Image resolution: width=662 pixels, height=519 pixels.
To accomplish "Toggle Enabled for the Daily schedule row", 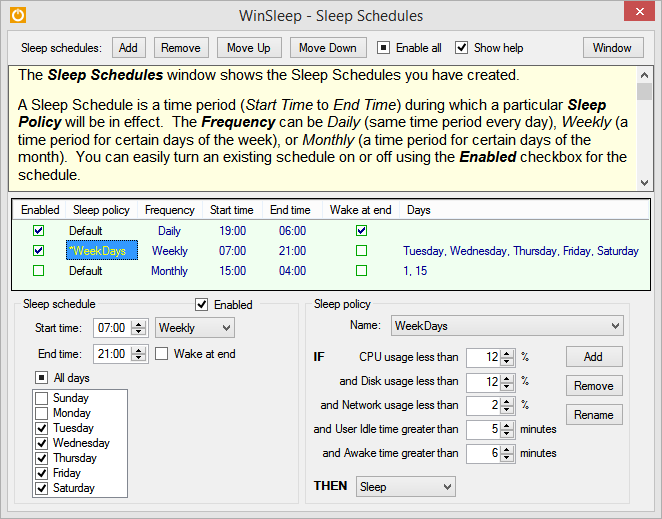I will coord(38,231).
